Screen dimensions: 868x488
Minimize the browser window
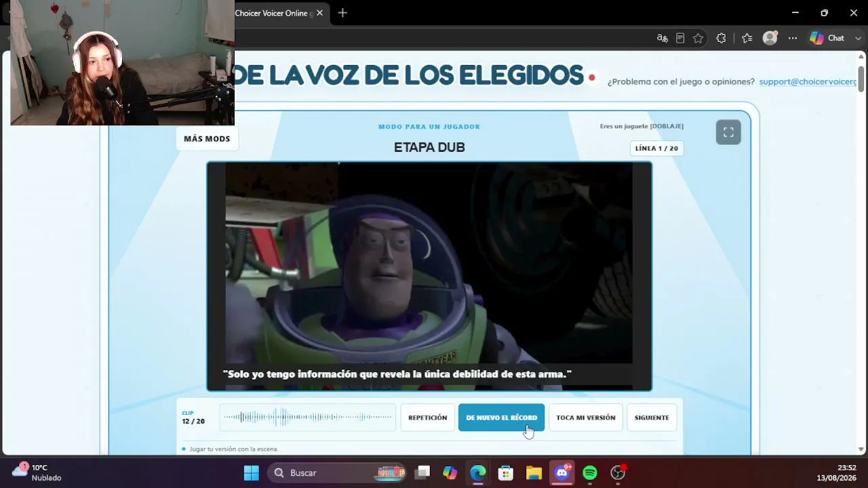tap(795, 13)
